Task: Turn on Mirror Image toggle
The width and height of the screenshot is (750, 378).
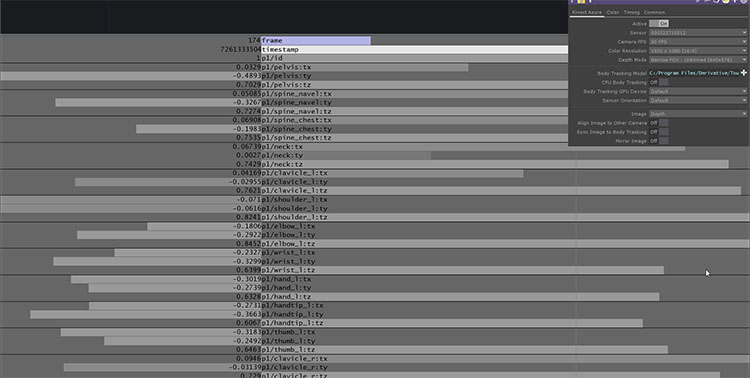Action: point(659,141)
